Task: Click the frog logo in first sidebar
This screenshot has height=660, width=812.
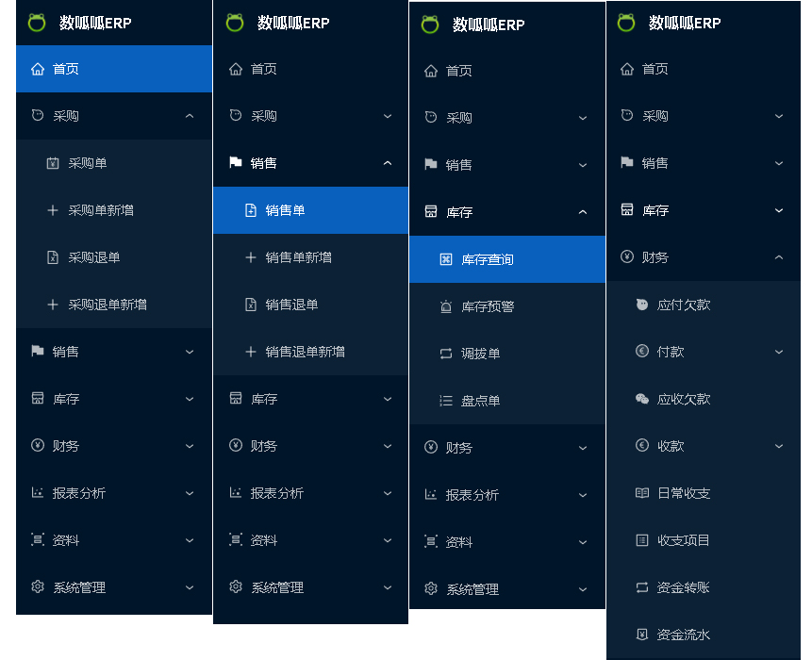Action: pos(37,23)
